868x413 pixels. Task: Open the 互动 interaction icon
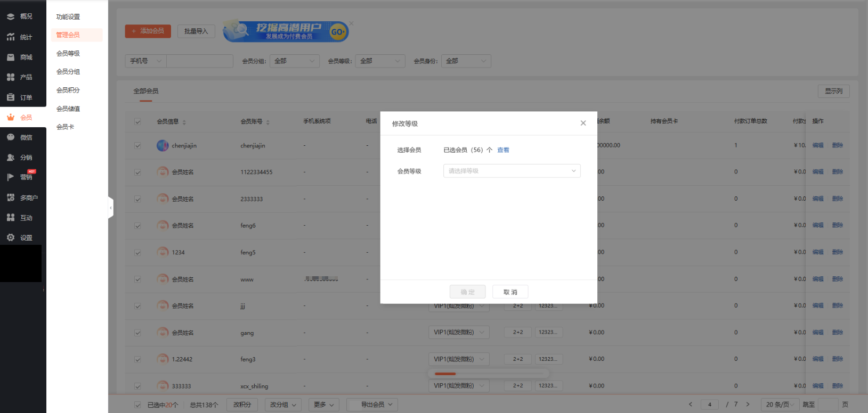click(x=11, y=218)
